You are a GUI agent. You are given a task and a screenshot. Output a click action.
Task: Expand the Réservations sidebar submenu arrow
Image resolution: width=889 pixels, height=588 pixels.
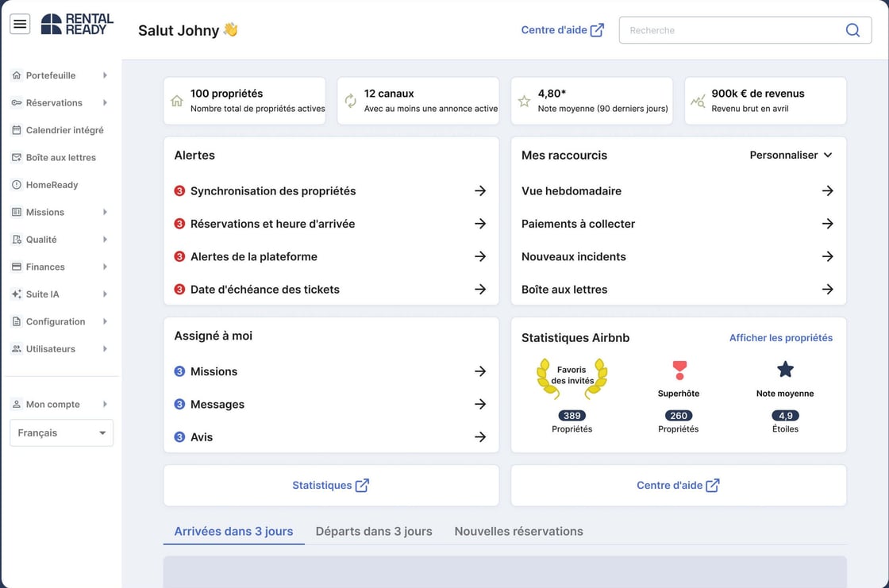tap(105, 102)
